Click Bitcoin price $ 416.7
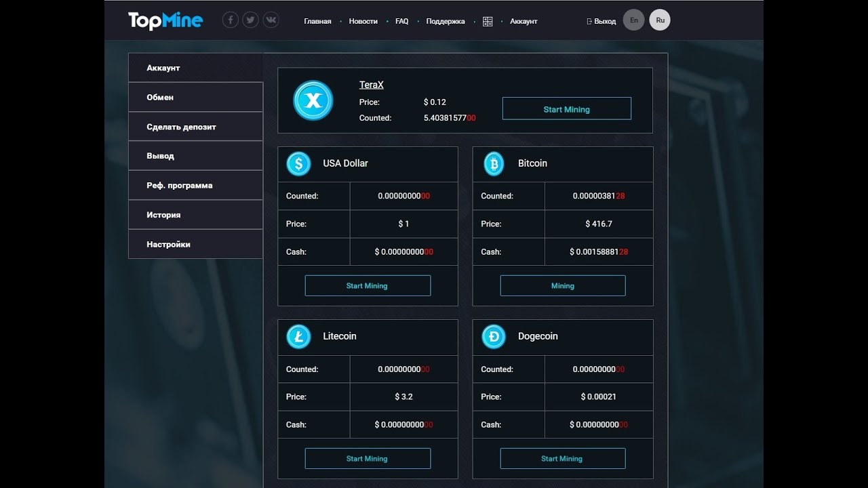 coord(599,224)
